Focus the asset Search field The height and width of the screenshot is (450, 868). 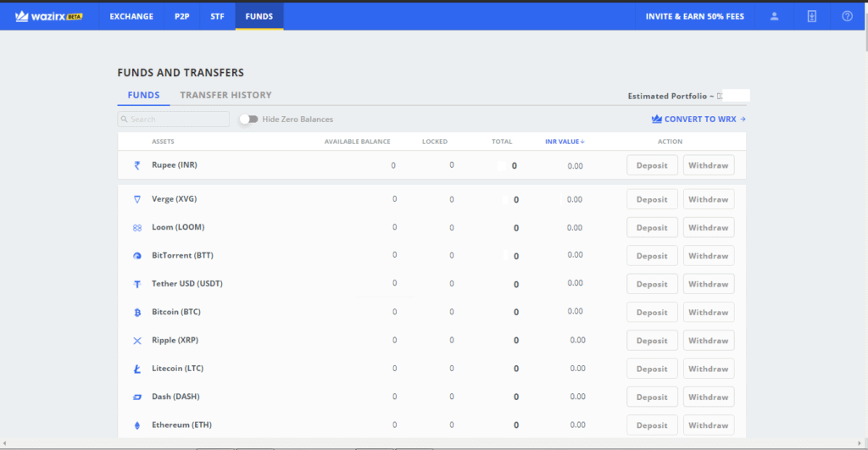173,119
